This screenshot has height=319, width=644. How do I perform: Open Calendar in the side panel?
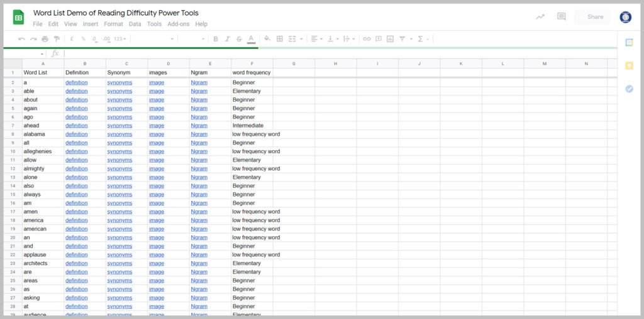click(x=629, y=42)
